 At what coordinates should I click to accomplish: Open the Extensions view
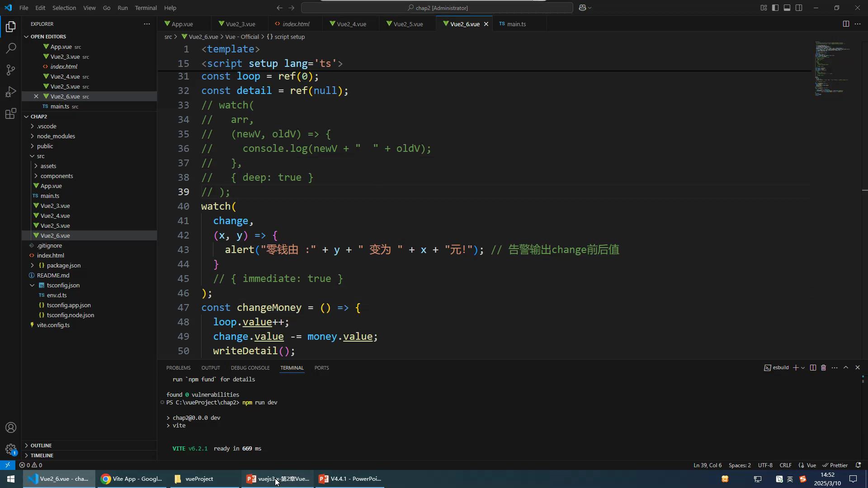tap(11, 113)
